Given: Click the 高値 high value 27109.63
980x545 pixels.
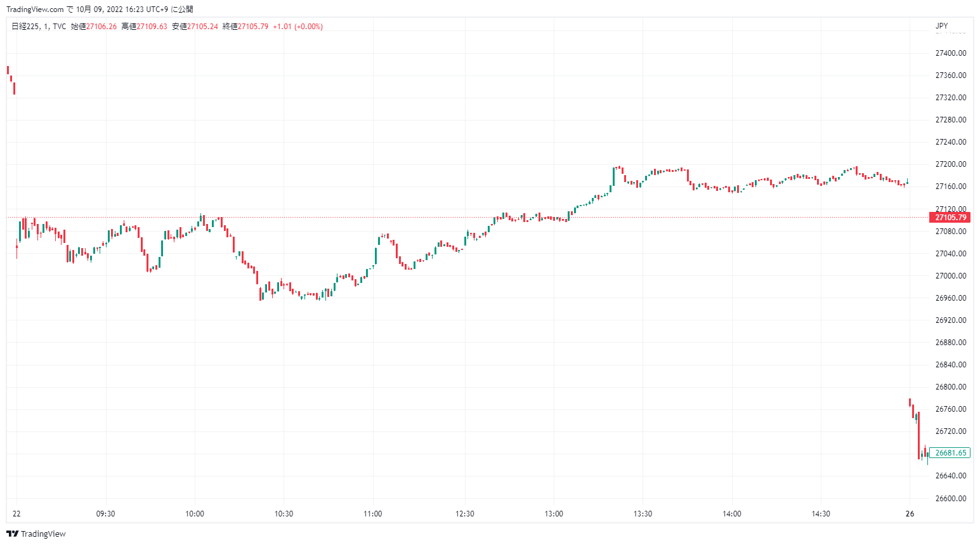Looking at the screenshot, I should [152, 27].
